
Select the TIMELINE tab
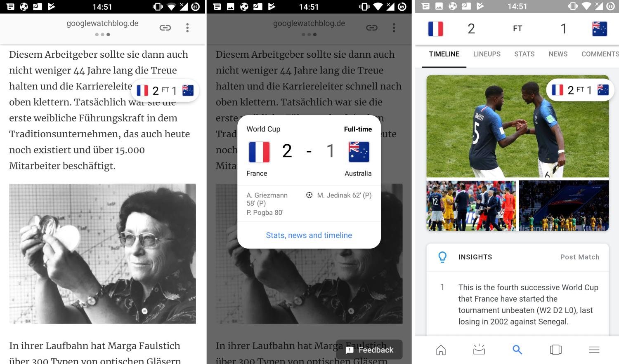(x=444, y=54)
